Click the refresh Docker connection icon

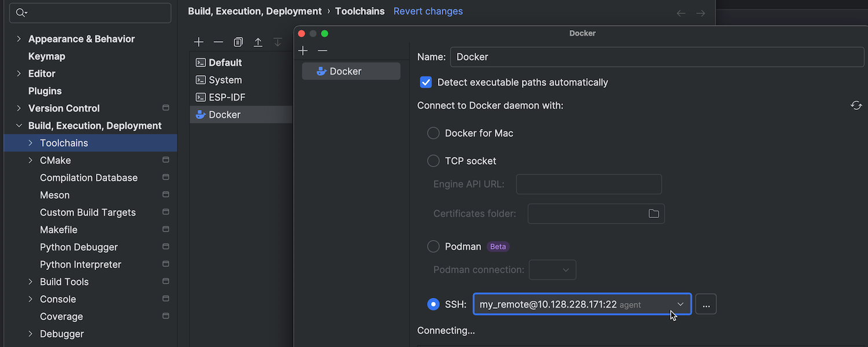point(856,105)
